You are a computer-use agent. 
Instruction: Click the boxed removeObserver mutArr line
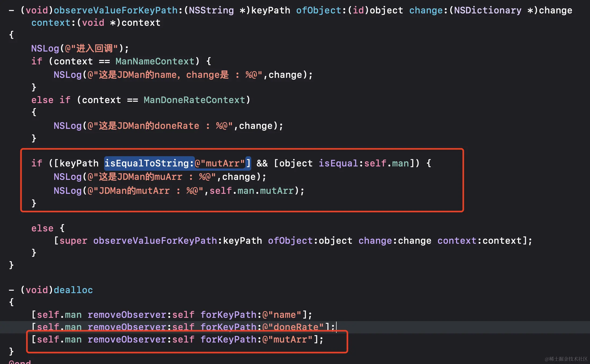(x=177, y=340)
